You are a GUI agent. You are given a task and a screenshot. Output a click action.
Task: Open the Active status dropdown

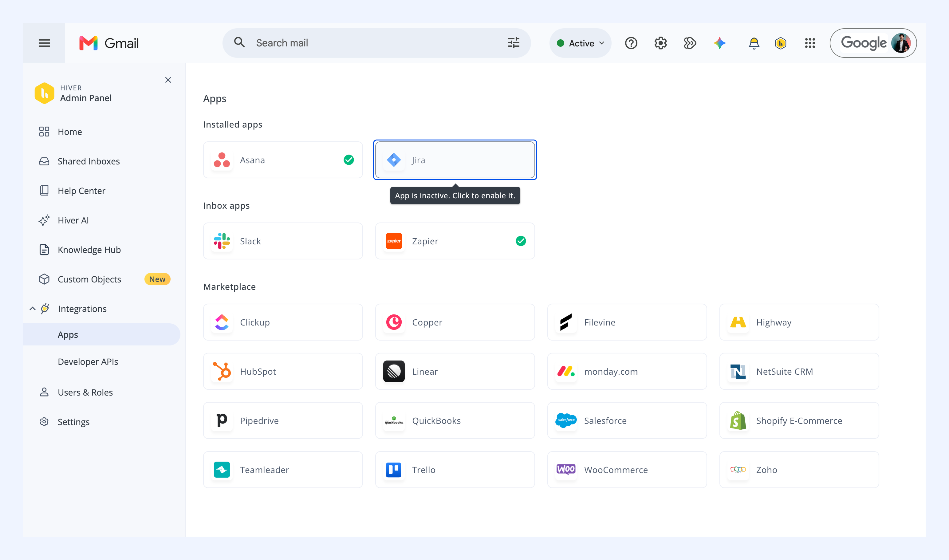tap(580, 43)
